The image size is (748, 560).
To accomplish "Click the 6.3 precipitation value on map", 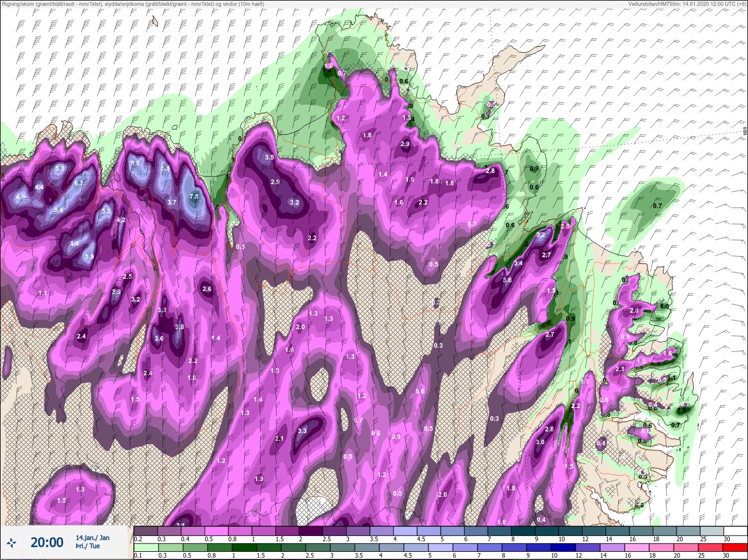I will tap(79, 183).
